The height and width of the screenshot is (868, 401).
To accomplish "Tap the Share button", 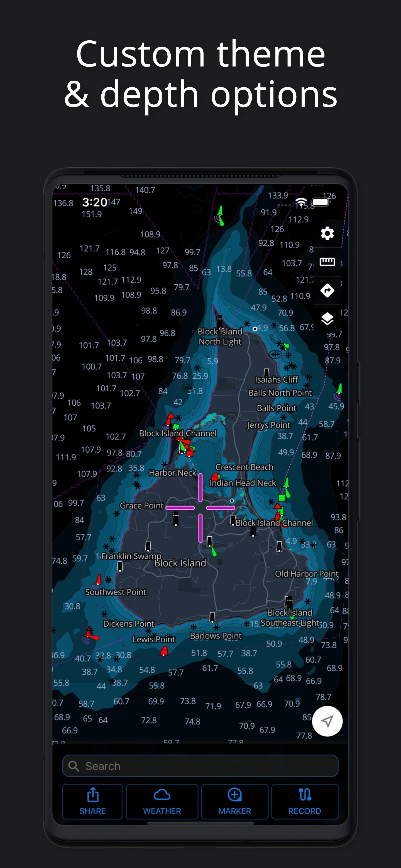I will pyautogui.click(x=93, y=801).
